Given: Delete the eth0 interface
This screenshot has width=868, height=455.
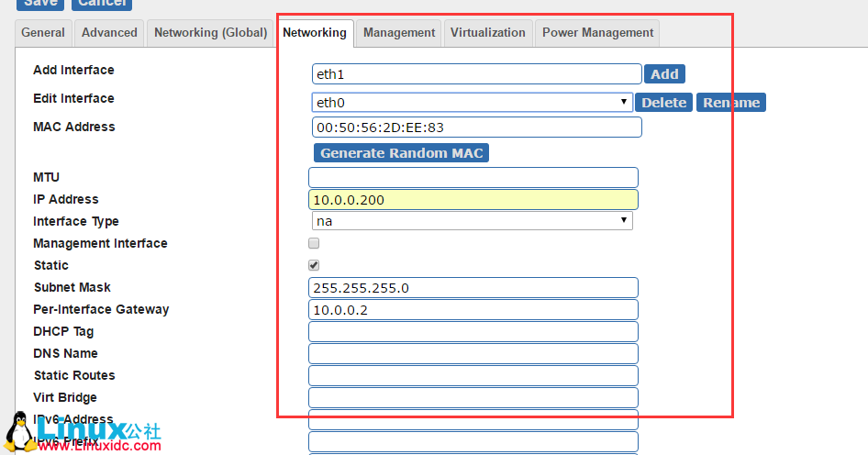Looking at the screenshot, I should tap(663, 103).
